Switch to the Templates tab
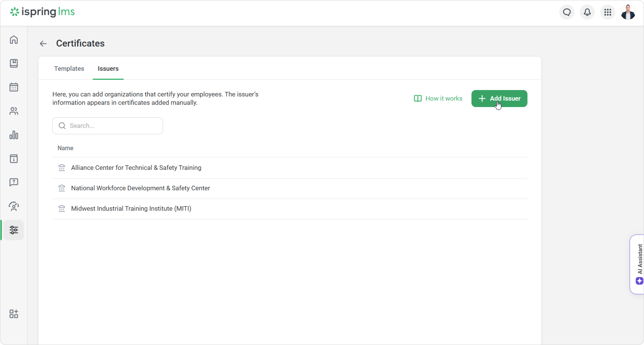This screenshot has height=345, width=644. coord(69,68)
